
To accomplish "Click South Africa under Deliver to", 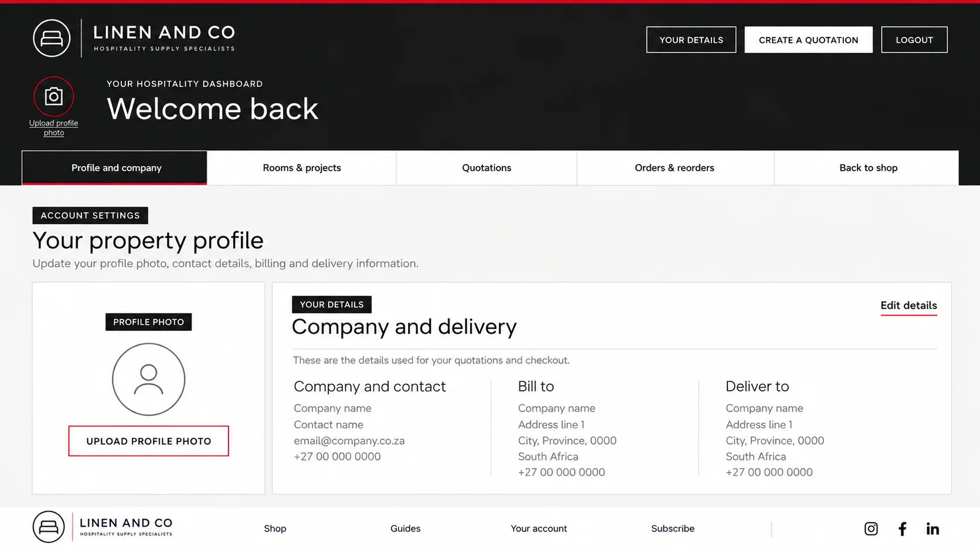I will pos(756,456).
